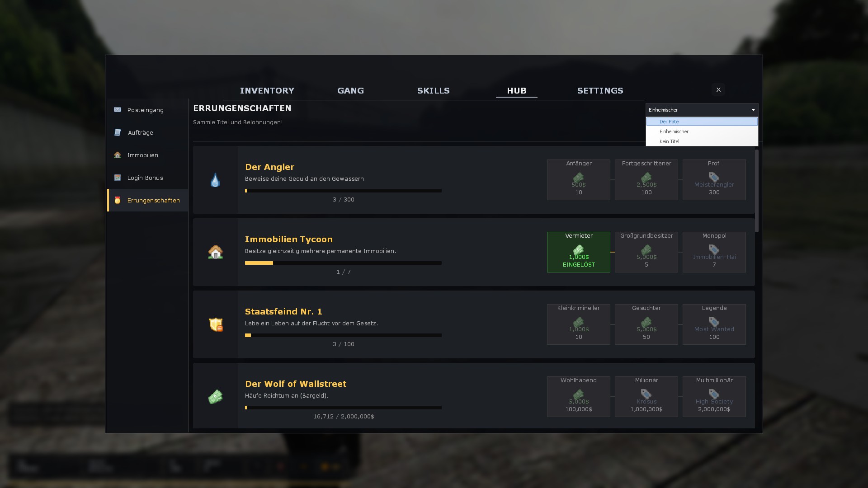Open Immobilien via the house icon
This screenshot has width=868, height=488.
(118, 155)
